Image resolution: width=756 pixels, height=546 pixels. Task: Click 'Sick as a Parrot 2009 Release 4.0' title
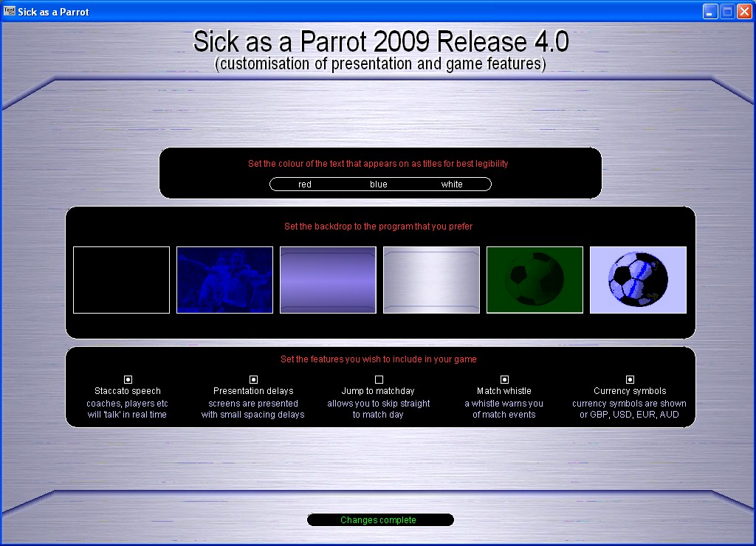click(381, 41)
